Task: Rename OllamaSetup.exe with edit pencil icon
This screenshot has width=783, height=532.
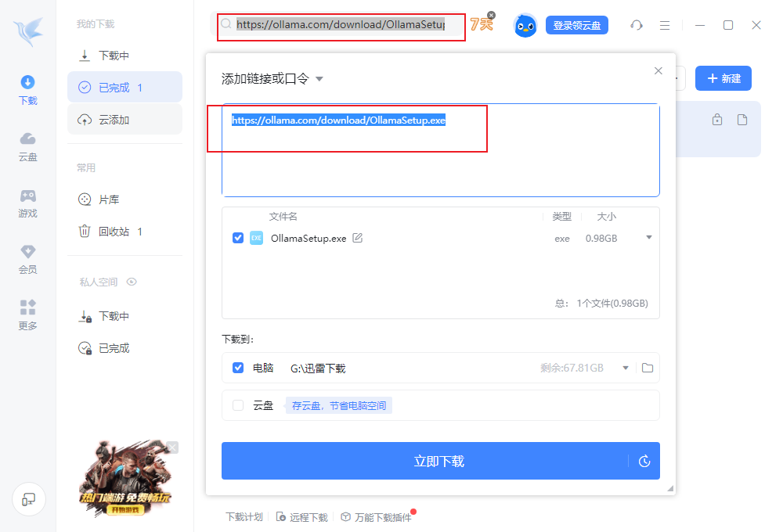Action: tap(358, 238)
